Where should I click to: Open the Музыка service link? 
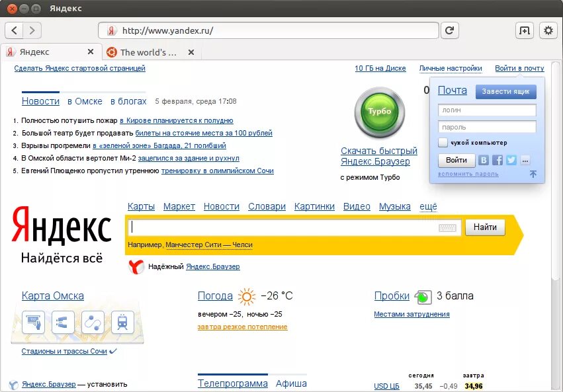[x=394, y=207]
